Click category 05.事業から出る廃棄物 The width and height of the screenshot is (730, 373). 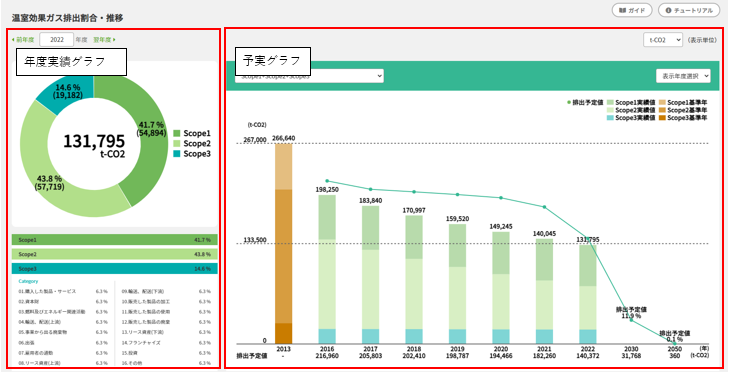tap(43, 332)
